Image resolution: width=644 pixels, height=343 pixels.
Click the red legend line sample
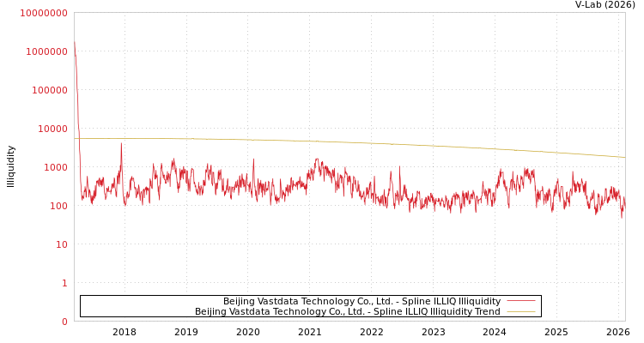point(521,301)
